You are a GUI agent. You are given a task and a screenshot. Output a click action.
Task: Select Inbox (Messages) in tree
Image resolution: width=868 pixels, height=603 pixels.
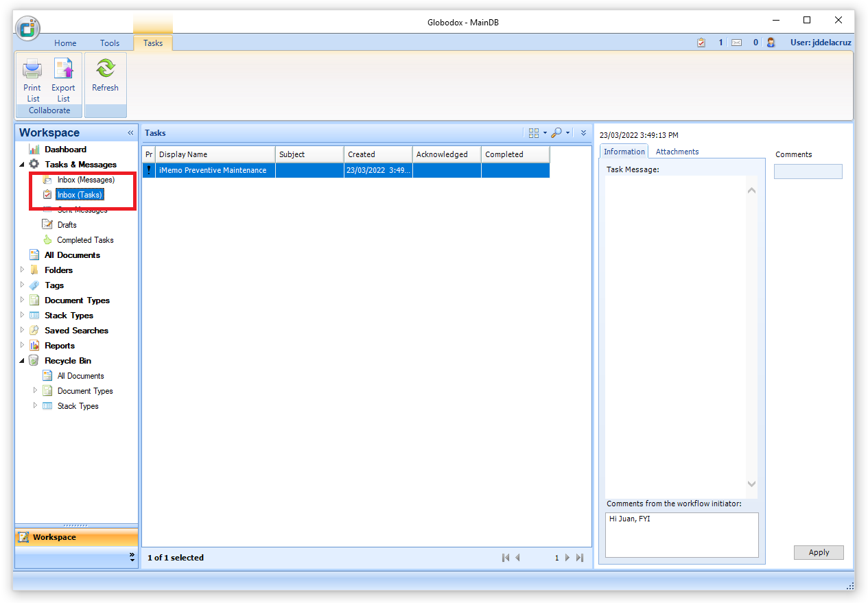[86, 180]
